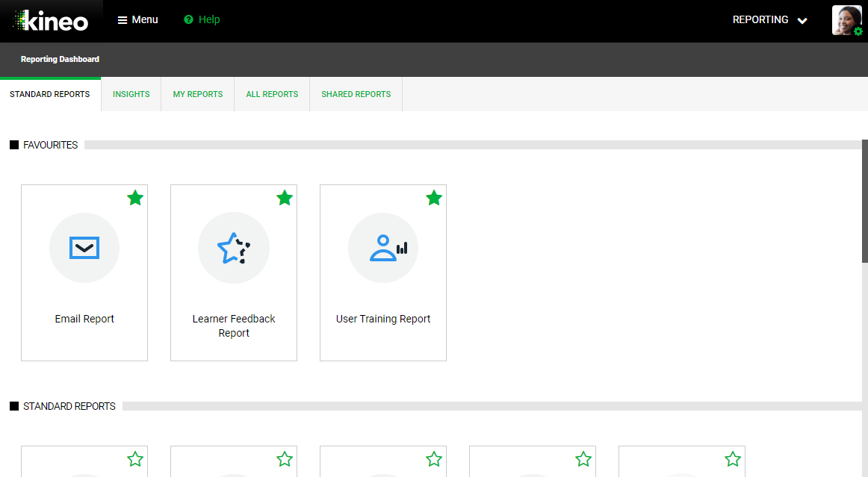Unfavourite the User Training Report star
868x477 pixels.
pyautogui.click(x=434, y=198)
